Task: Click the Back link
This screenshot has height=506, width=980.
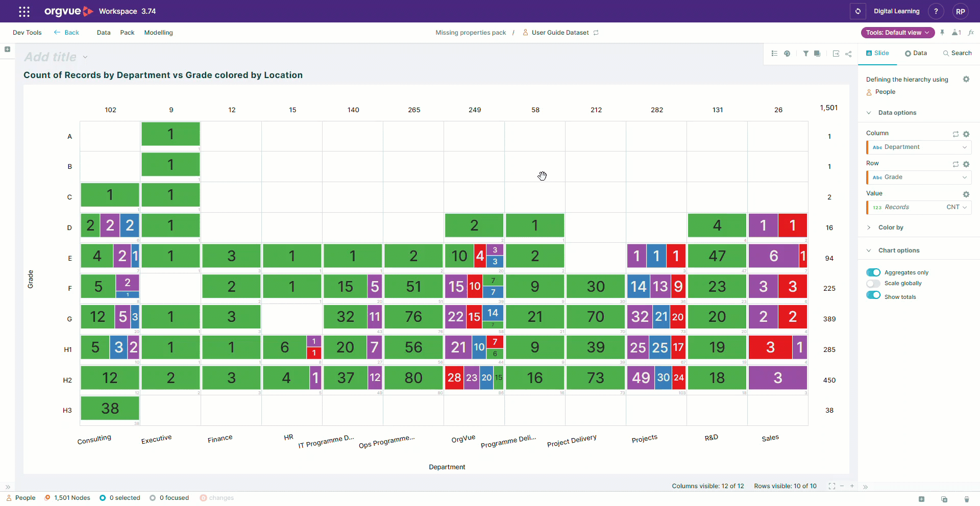Action: (66, 33)
